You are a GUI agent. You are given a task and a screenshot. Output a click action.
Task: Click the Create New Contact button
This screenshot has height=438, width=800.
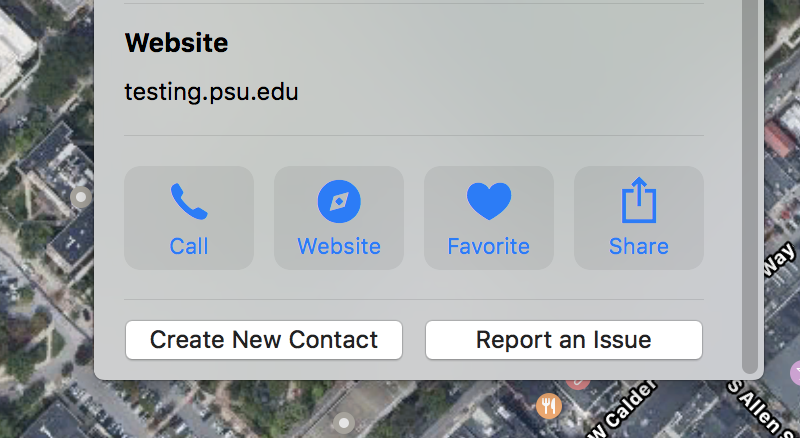(x=264, y=340)
